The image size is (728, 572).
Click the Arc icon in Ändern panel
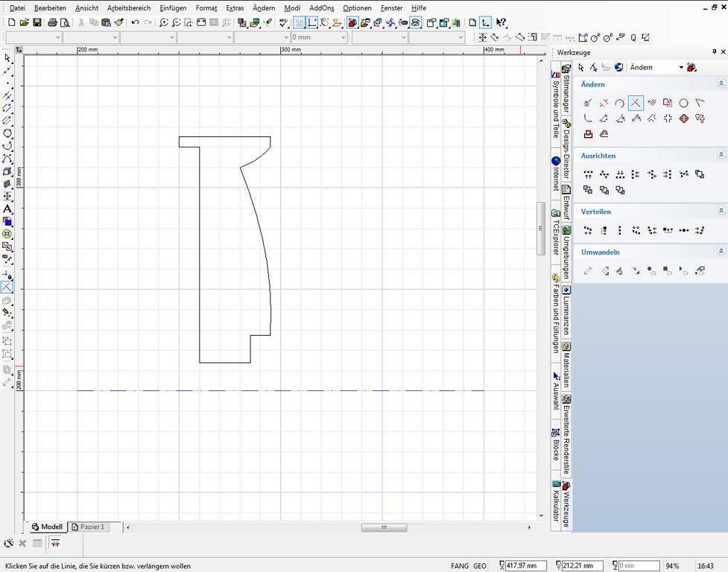(x=619, y=103)
